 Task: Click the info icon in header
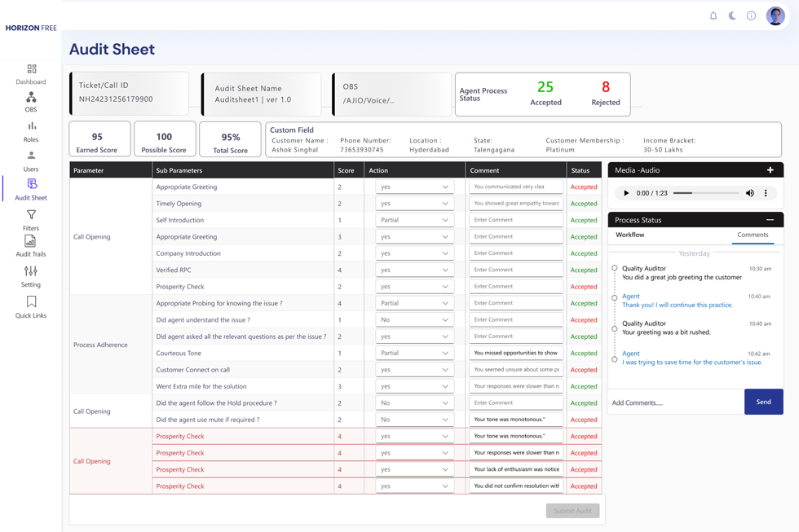[x=752, y=15]
